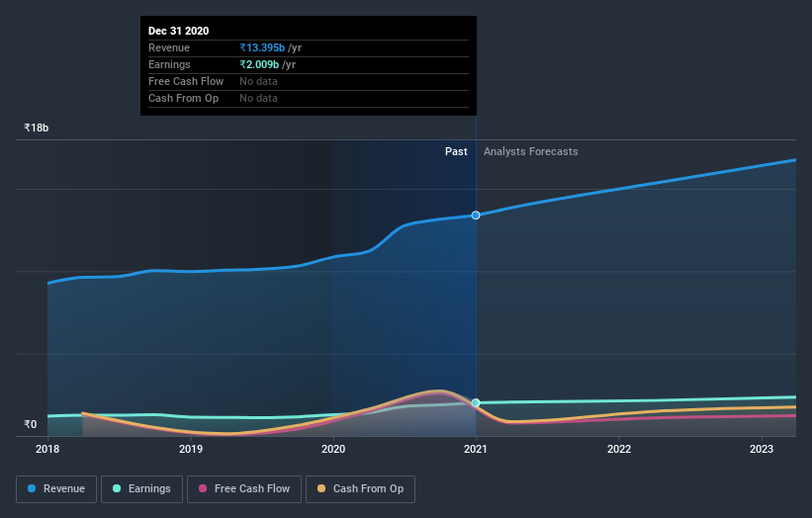Click the 2023 x-axis label
812x518 pixels.
(762, 449)
